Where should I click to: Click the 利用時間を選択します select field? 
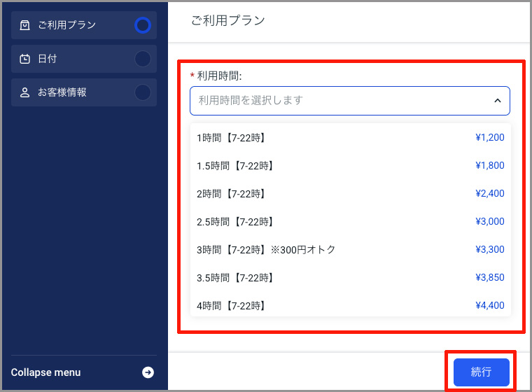click(350, 101)
